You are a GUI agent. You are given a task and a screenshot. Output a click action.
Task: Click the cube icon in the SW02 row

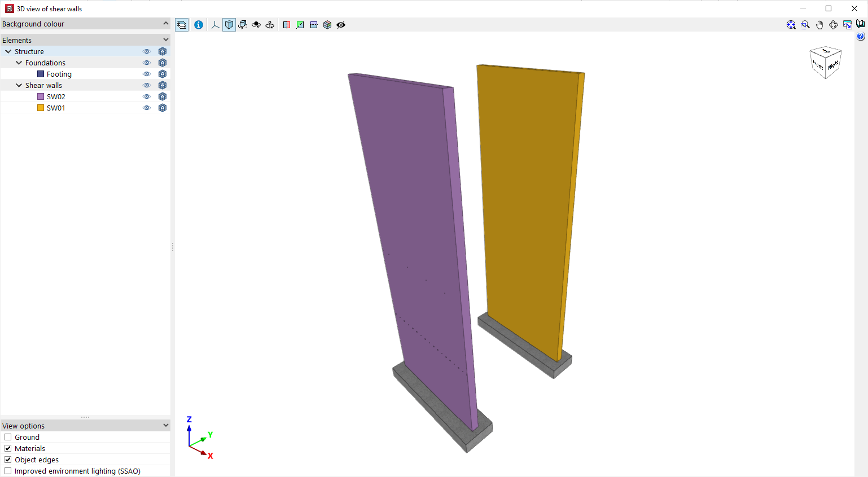point(163,96)
